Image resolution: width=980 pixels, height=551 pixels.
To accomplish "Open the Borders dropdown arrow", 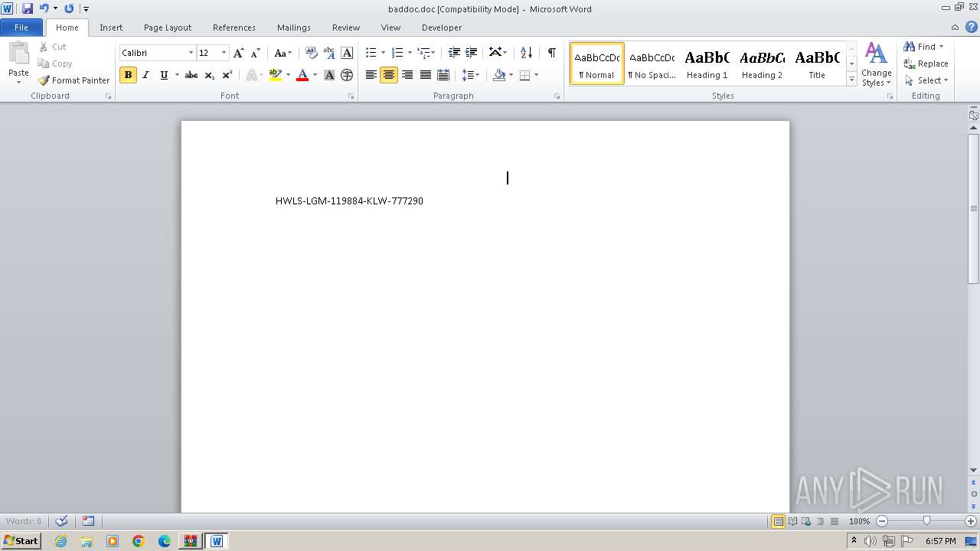I will point(536,75).
